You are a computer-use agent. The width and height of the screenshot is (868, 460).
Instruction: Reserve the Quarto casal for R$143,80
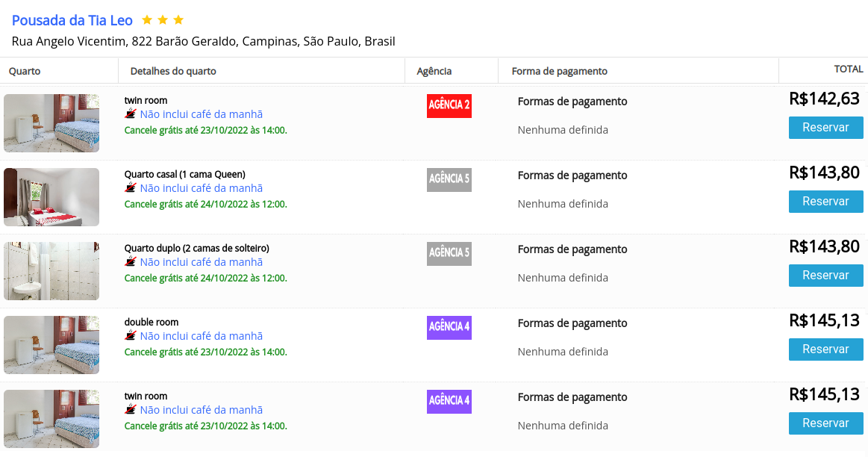click(x=825, y=202)
